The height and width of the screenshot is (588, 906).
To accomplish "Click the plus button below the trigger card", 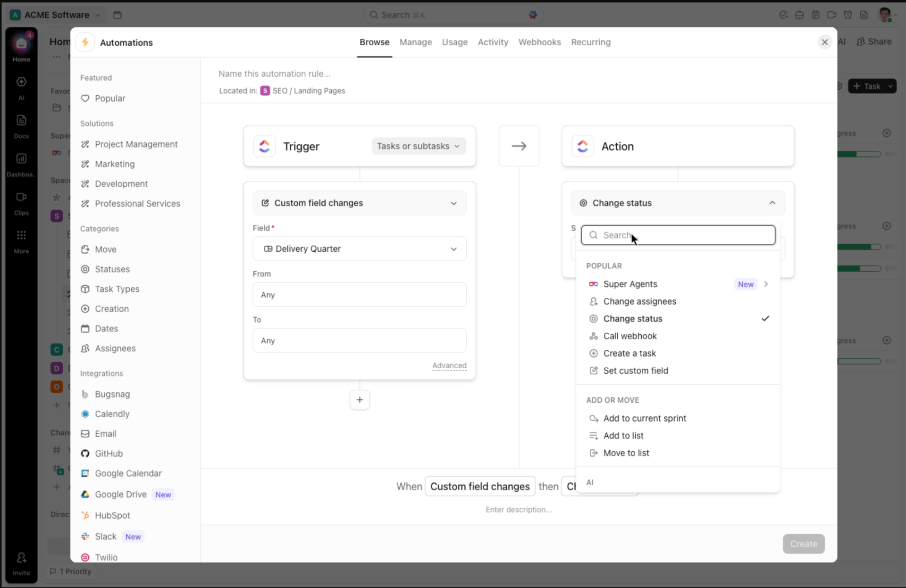I will [x=360, y=400].
